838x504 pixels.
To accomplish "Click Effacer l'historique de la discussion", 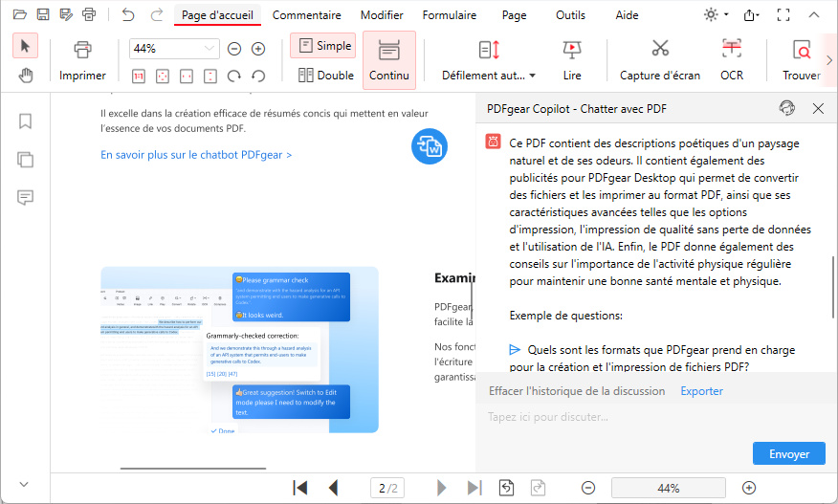I will (x=577, y=391).
